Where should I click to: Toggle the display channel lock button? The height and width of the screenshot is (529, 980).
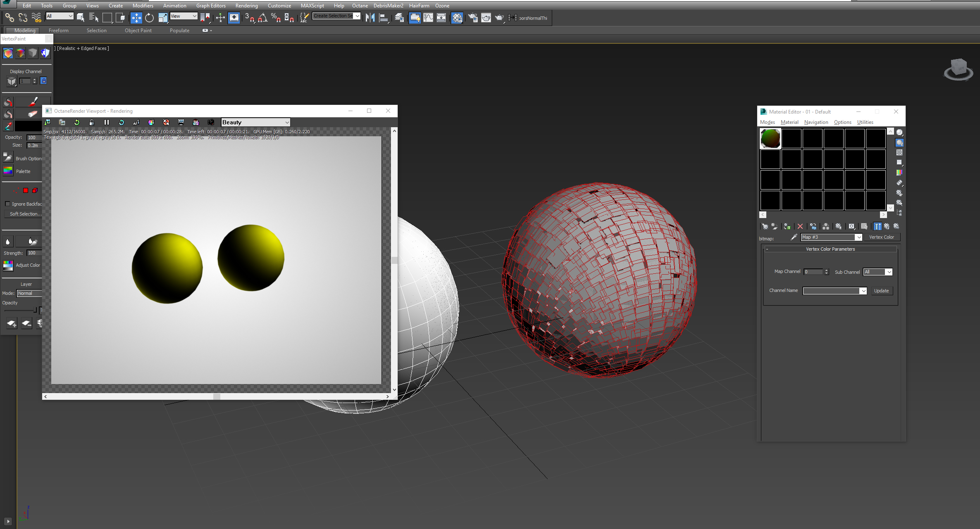43,81
